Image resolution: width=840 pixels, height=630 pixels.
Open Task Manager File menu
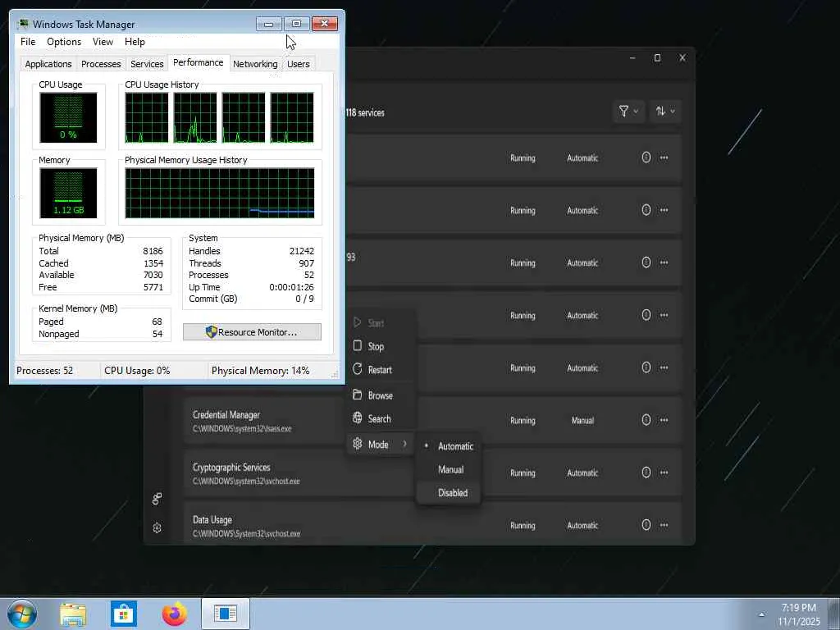(28, 42)
